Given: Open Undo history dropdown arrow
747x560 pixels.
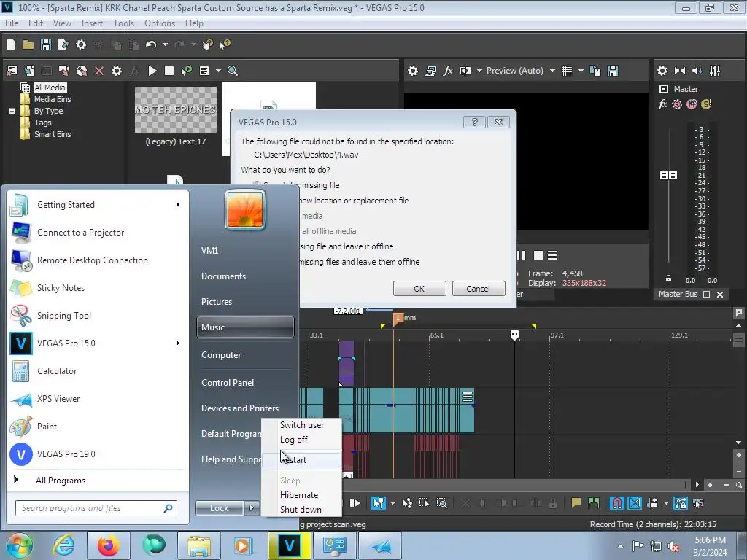Looking at the screenshot, I should click(165, 44).
